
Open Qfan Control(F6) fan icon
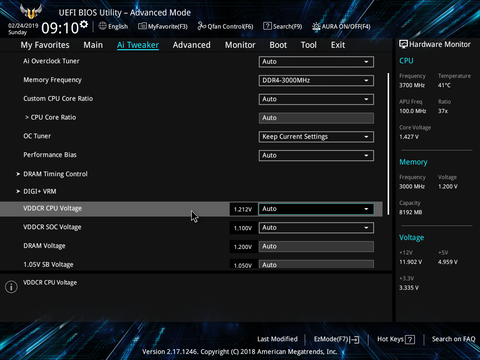tap(201, 26)
